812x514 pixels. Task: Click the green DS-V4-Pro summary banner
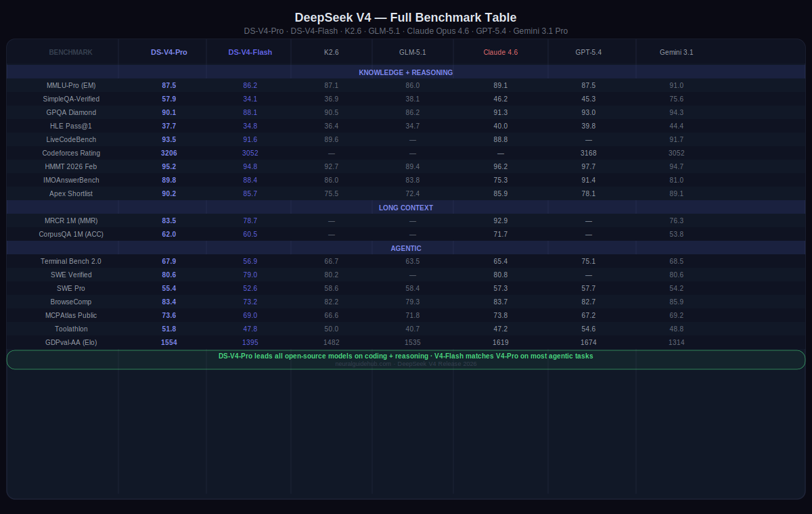pos(405,356)
